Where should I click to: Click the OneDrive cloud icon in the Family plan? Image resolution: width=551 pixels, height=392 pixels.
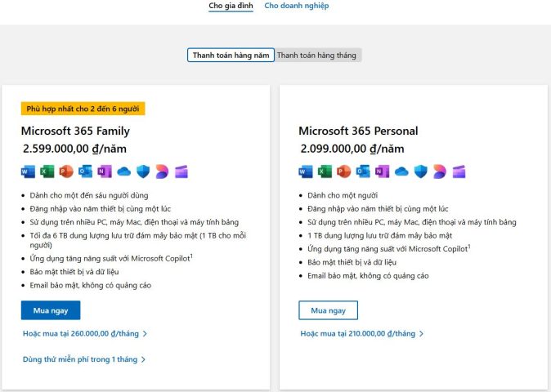124,171
